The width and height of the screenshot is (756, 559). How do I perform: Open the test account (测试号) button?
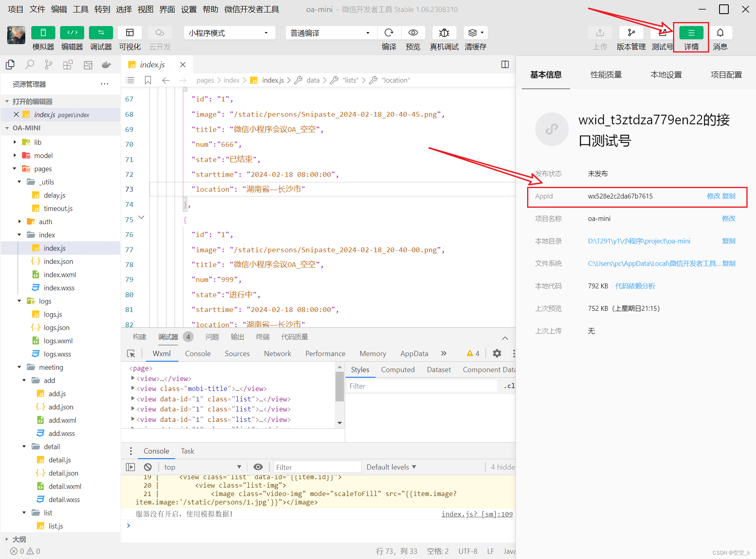coord(662,33)
